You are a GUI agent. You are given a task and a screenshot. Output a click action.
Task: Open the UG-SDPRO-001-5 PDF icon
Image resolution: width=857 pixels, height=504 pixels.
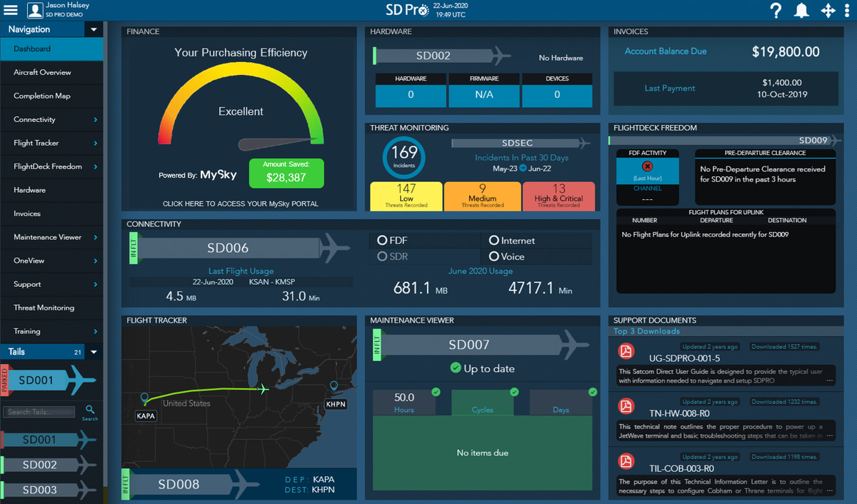click(x=626, y=351)
